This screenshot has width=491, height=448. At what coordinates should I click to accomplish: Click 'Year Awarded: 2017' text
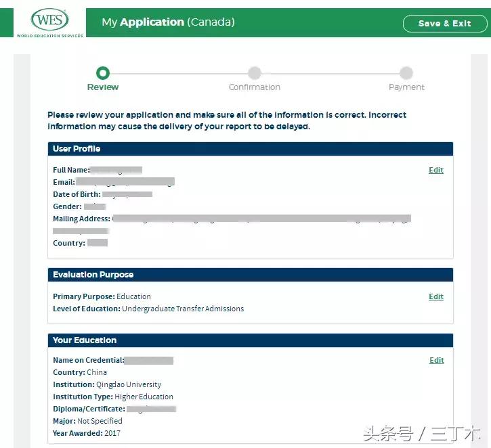pos(87,433)
